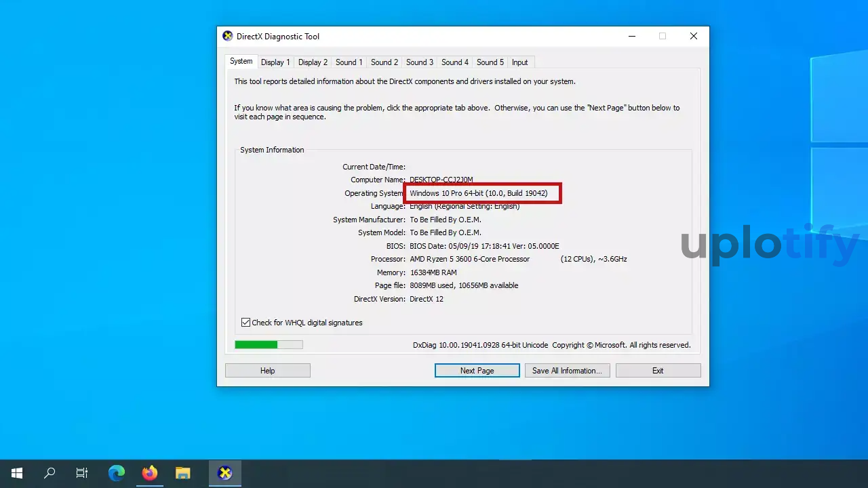This screenshot has height=488, width=868.
Task: Open the Sound 5 tab
Action: [490, 62]
